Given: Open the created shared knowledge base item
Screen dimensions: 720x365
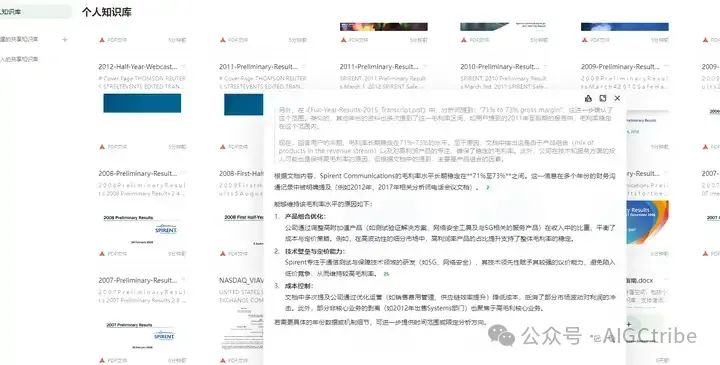Looking at the screenshot, I should [x=19, y=39].
